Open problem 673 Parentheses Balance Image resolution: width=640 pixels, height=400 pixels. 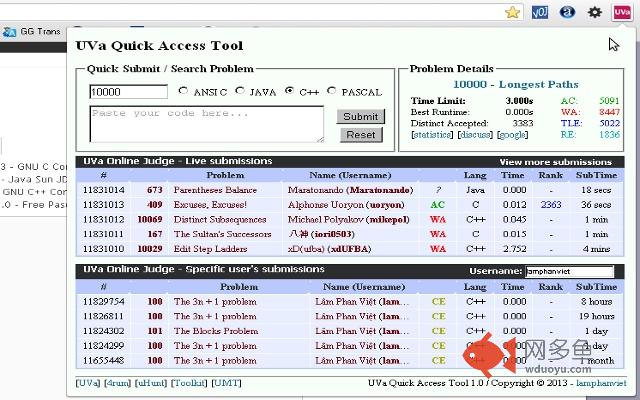click(x=215, y=190)
